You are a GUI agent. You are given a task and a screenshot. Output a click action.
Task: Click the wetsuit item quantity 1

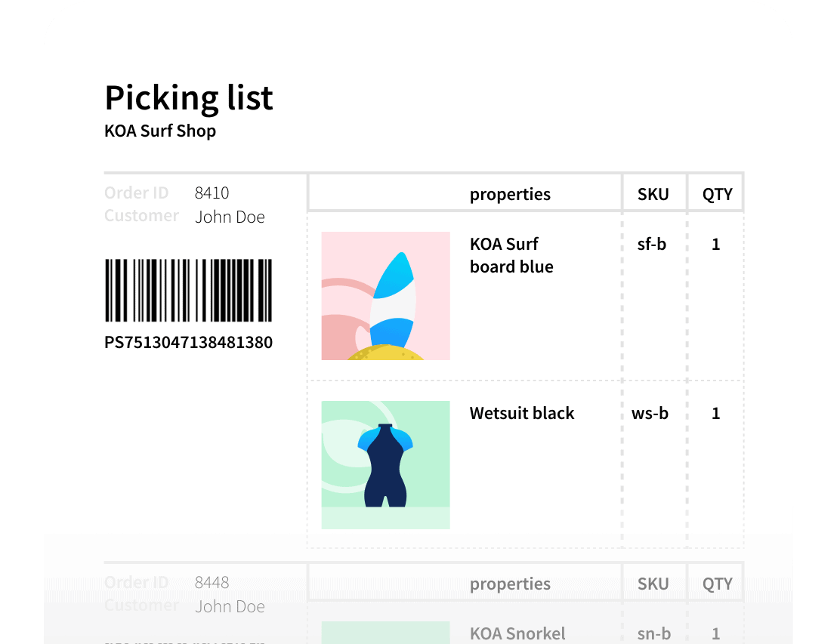click(x=716, y=413)
